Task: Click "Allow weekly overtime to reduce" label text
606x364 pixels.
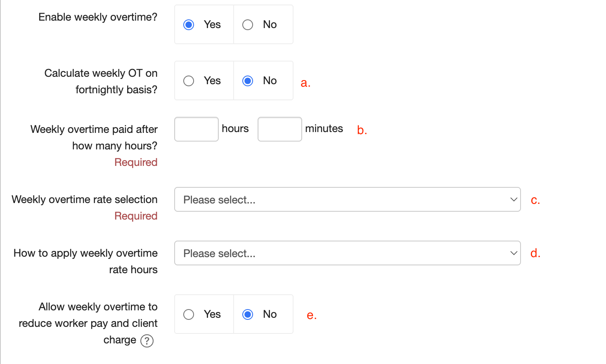Action: pos(98,307)
